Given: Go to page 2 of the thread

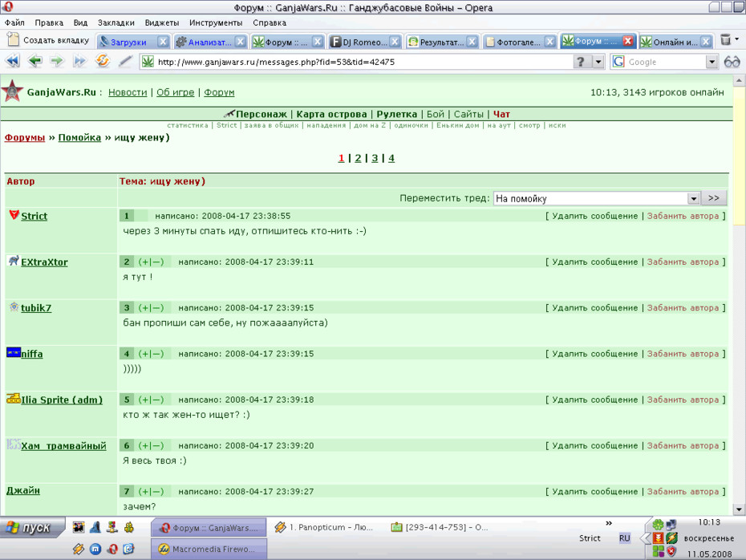Looking at the screenshot, I should 358,158.
